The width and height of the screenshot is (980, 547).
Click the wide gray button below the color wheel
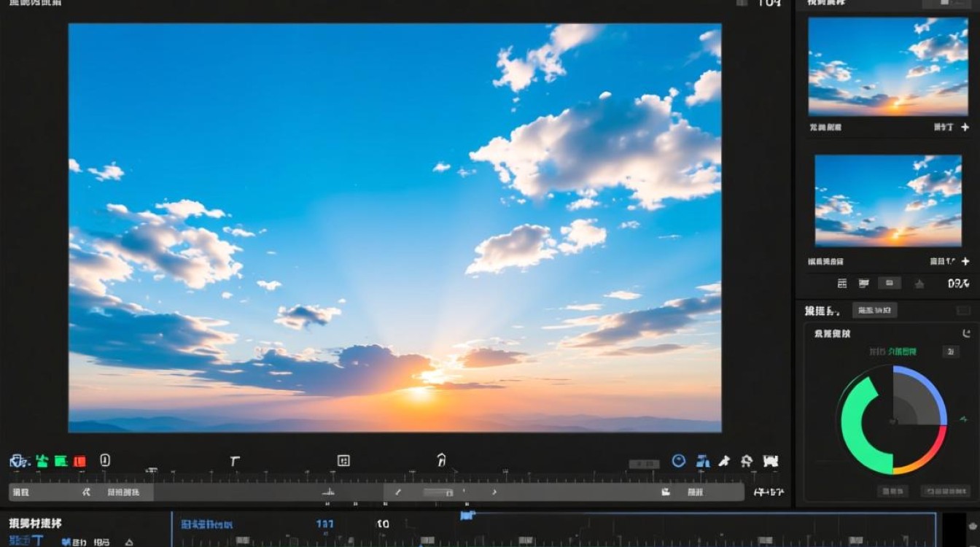tap(944, 491)
